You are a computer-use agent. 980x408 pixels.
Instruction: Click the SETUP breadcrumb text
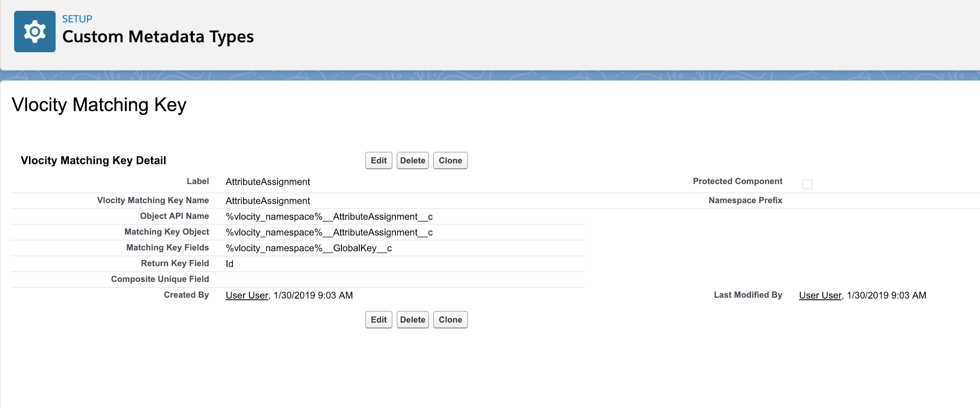(77, 19)
